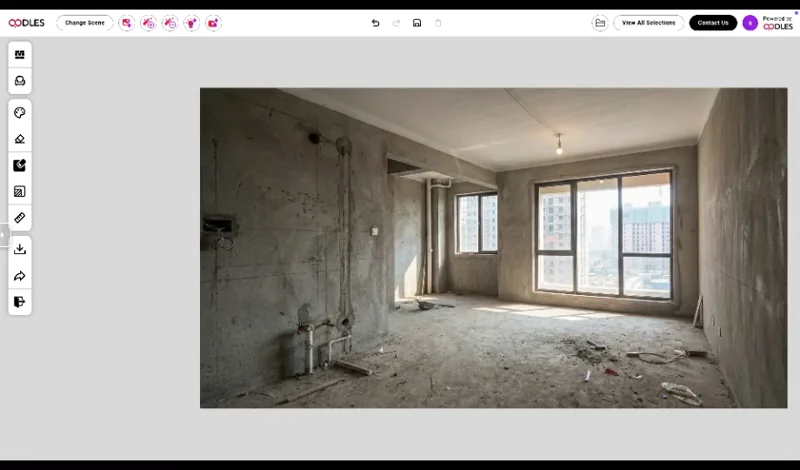Select the eraser tool in sidebar
The width and height of the screenshot is (800, 470).
point(20,139)
